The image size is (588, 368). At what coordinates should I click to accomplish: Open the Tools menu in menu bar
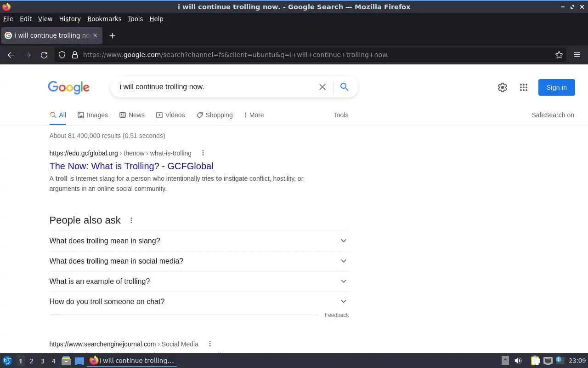(135, 19)
